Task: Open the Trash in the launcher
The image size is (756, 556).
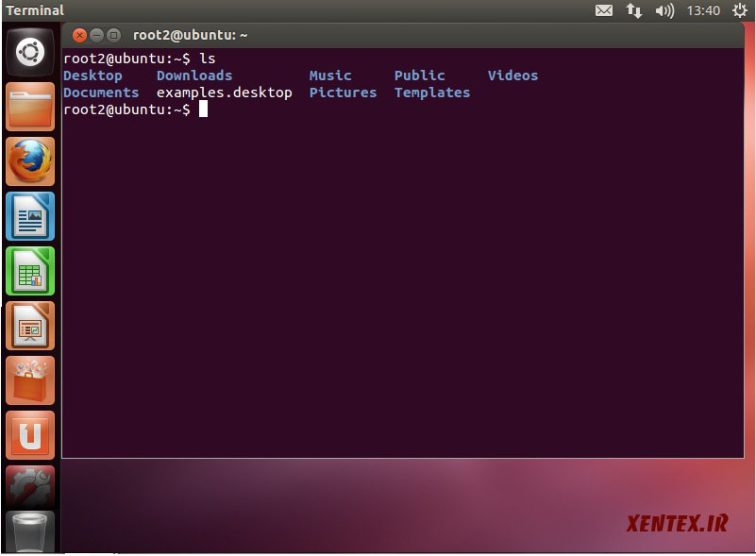Action: click(x=31, y=531)
